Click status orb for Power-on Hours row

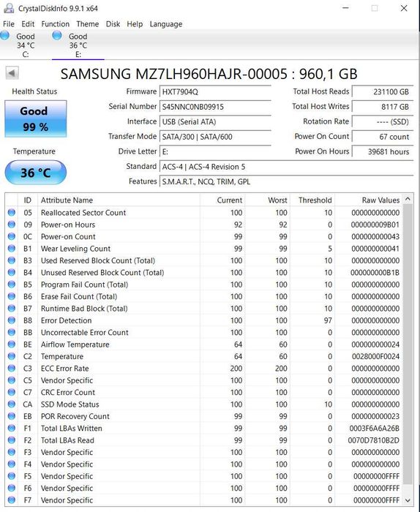[x=12, y=225]
